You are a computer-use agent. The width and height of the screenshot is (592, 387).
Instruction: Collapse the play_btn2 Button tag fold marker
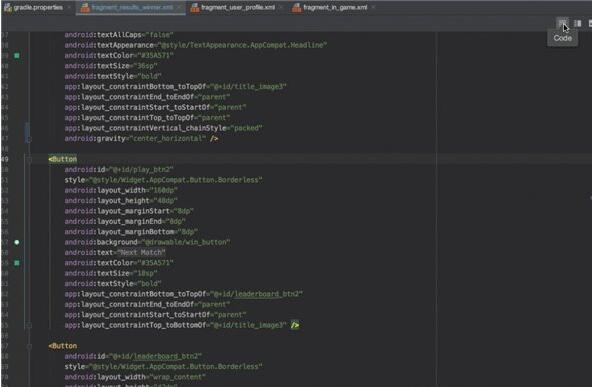click(29, 159)
